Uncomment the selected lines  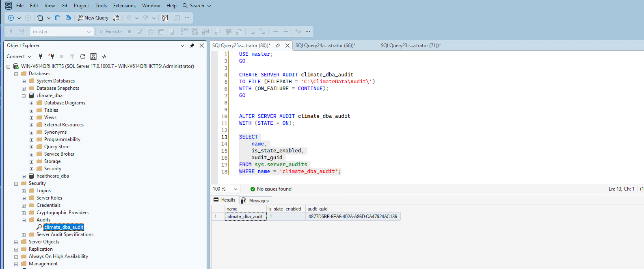[262, 32]
